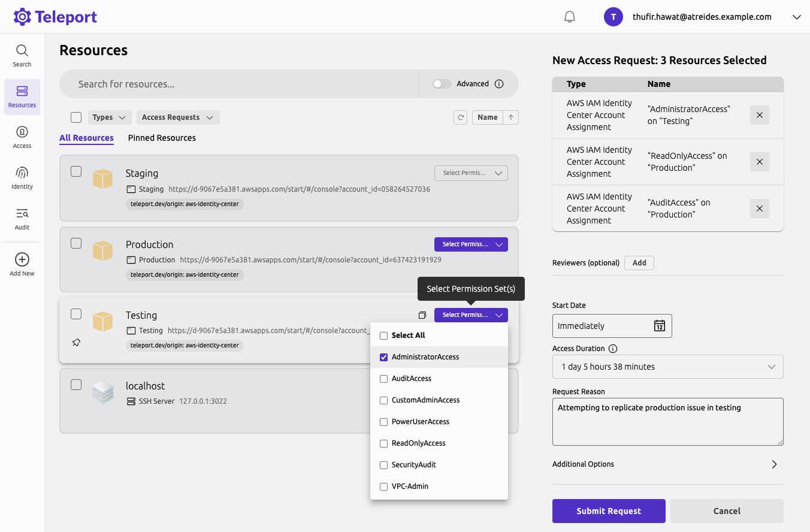810x532 pixels.
Task: Open the calendar picker for Start Date
Action: coord(659,326)
